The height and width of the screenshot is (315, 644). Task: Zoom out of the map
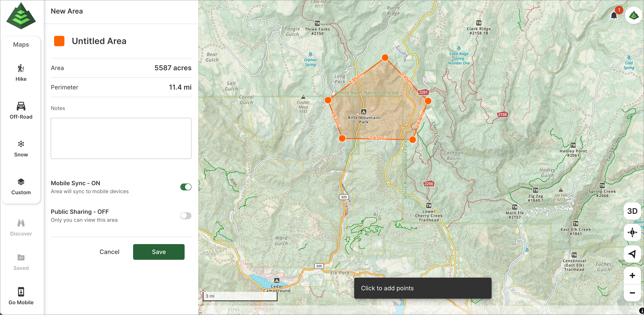(632, 292)
